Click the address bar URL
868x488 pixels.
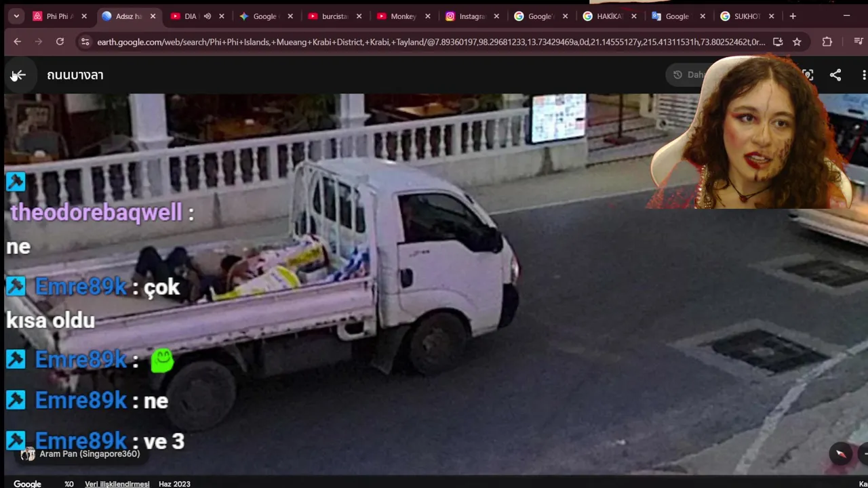coord(431,42)
